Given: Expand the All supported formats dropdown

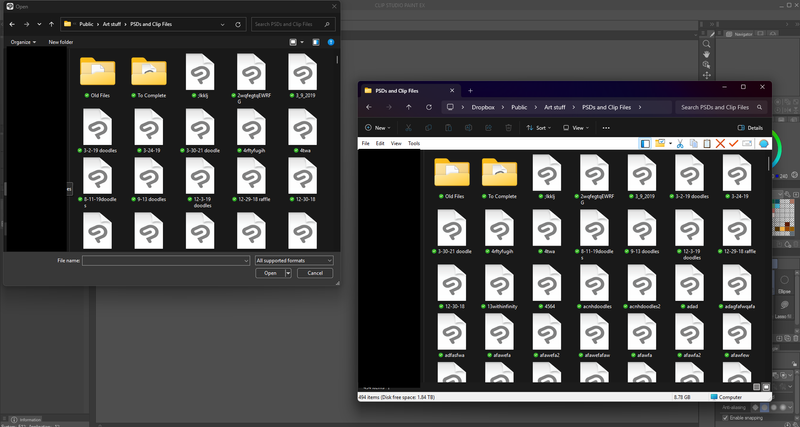Looking at the screenshot, I should [x=293, y=260].
